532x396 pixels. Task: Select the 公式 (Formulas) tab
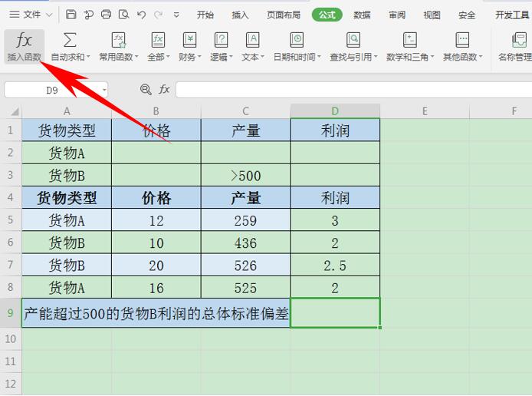click(327, 15)
